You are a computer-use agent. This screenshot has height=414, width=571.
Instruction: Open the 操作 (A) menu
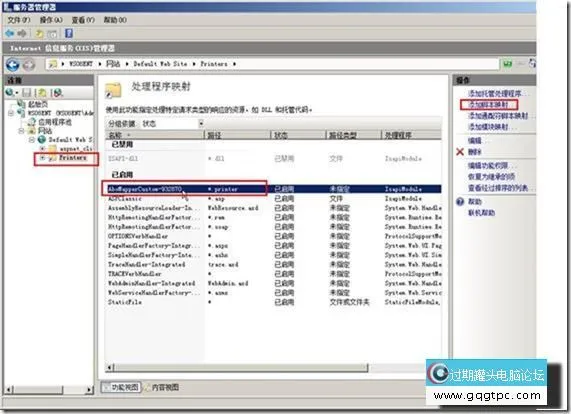51,20
